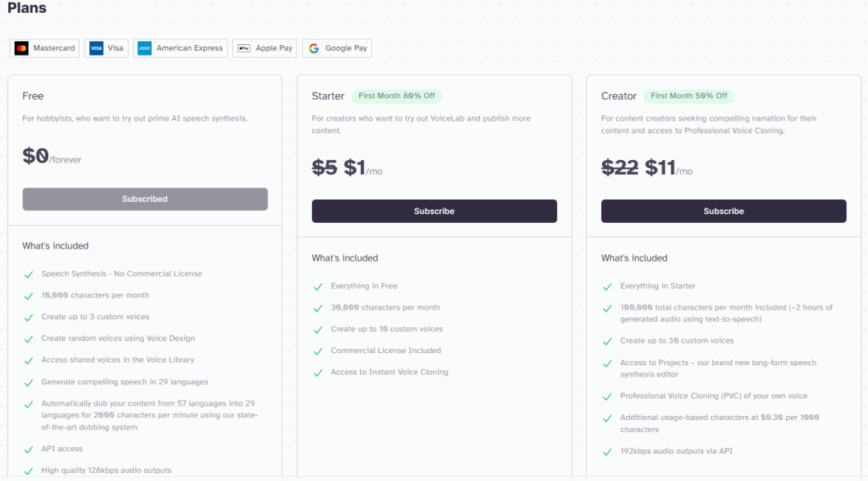Select the Free plan title
Screen dimensions: 868x481
click(x=33, y=96)
